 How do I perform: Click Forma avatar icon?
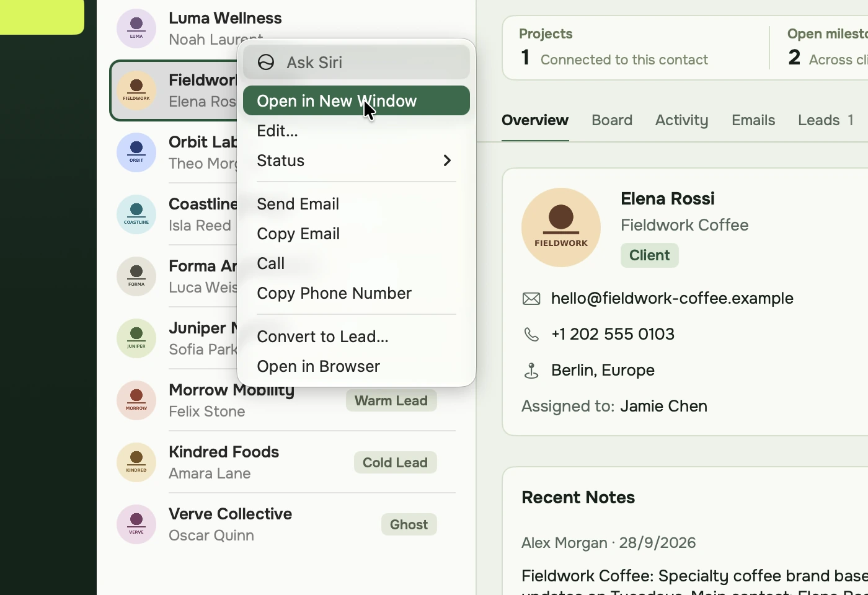pyautogui.click(x=136, y=276)
